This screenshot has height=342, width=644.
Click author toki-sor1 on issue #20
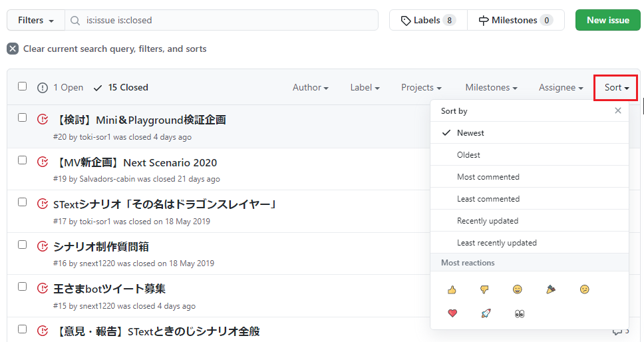click(x=95, y=137)
